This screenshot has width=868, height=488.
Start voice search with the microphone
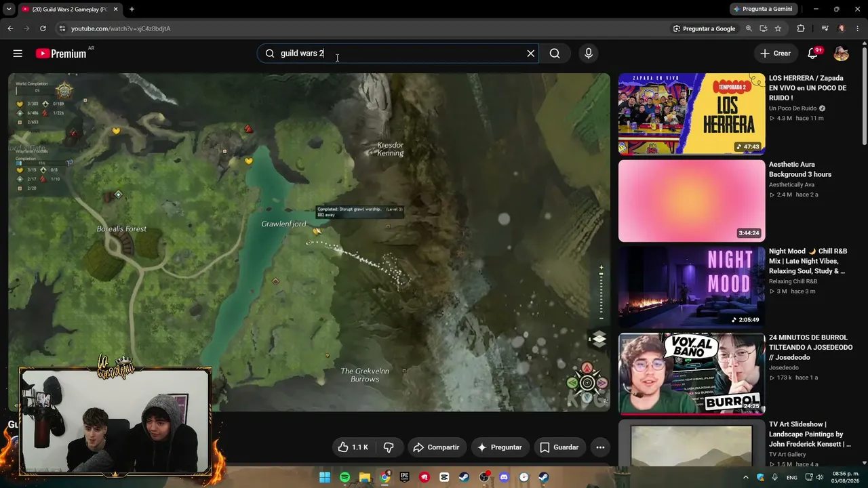pos(589,54)
